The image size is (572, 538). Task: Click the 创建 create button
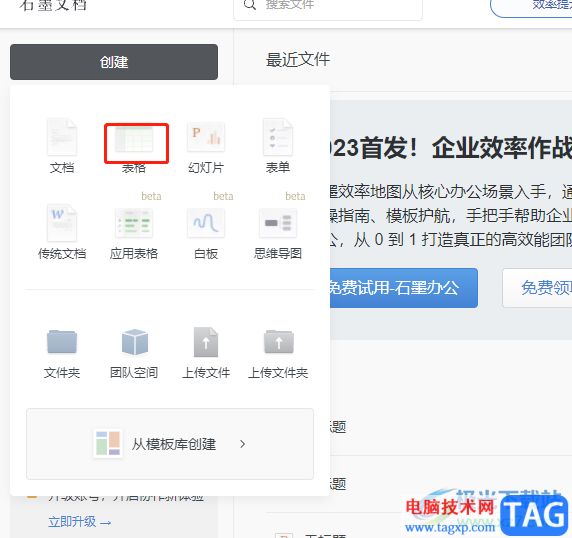coord(114,62)
